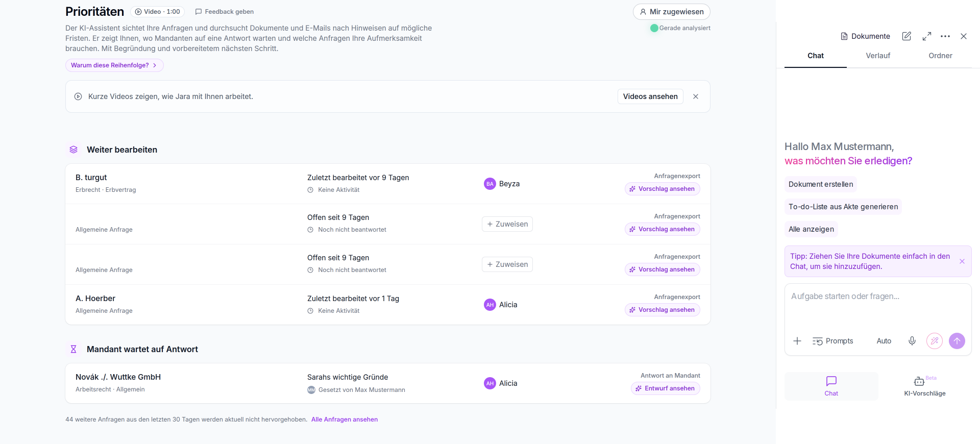
Task: Open the new chat compose icon
Action: [906, 36]
